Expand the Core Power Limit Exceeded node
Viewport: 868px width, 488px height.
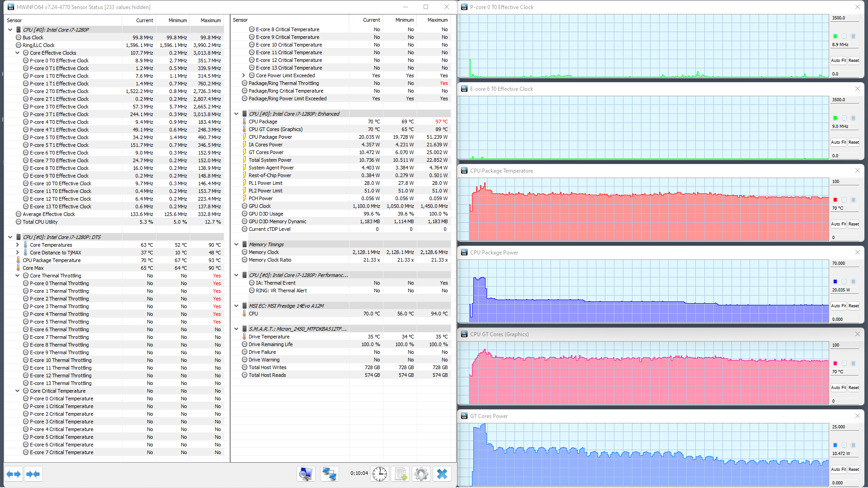click(x=244, y=75)
